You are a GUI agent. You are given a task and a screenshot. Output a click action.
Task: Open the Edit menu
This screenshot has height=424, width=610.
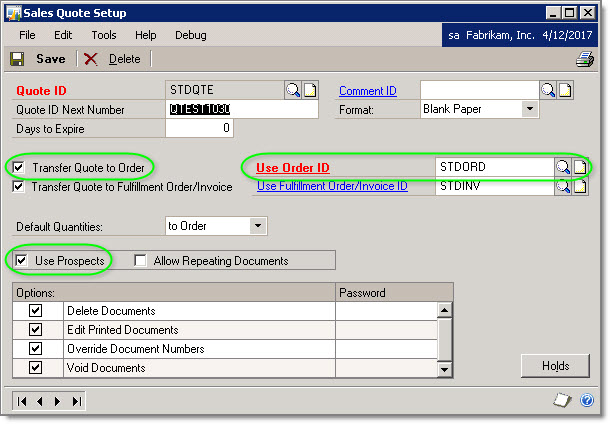(x=63, y=35)
